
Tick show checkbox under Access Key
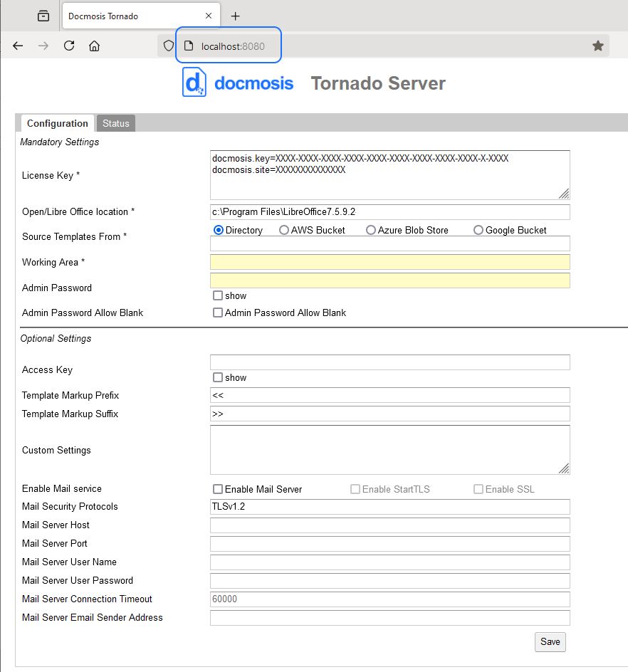[x=218, y=377]
